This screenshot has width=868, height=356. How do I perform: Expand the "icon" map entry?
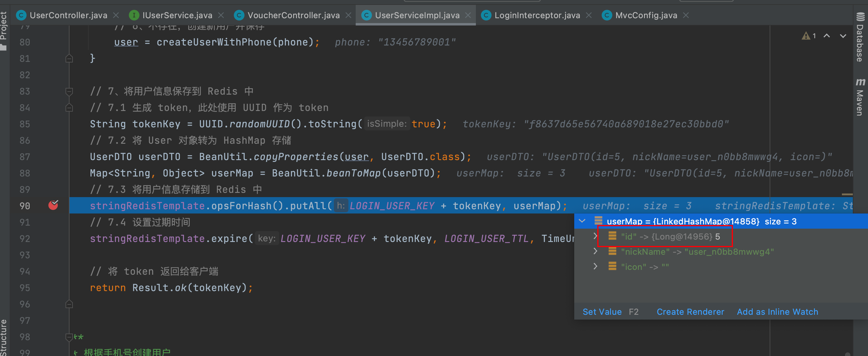(595, 267)
